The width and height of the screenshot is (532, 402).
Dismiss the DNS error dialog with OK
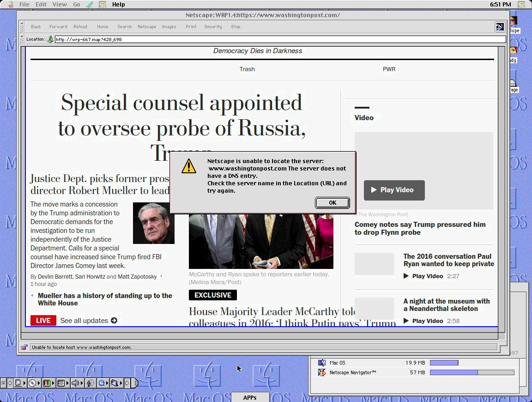pyautogui.click(x=332, y=203)
